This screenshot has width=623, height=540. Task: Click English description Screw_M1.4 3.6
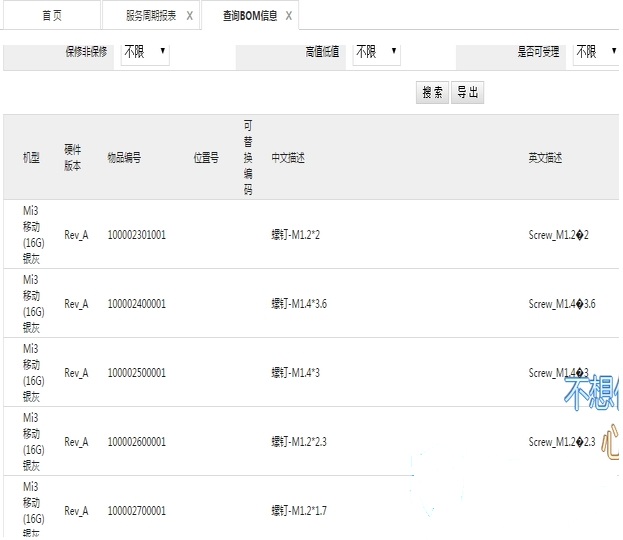click(x=562, y=304)
